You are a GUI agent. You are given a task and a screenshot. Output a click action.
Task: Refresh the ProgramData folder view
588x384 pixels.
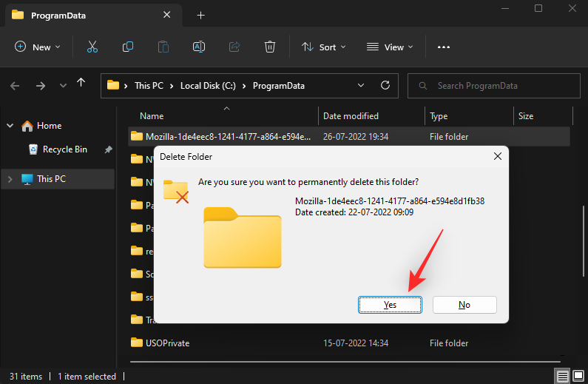(x=385, y=86)
